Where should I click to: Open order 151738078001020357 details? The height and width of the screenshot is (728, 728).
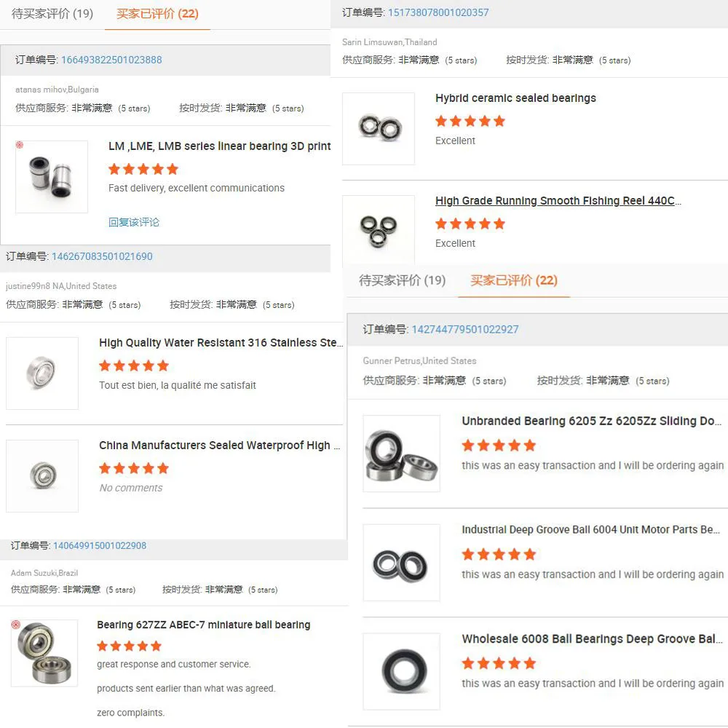pyautogui.click(x=438, y=12)
